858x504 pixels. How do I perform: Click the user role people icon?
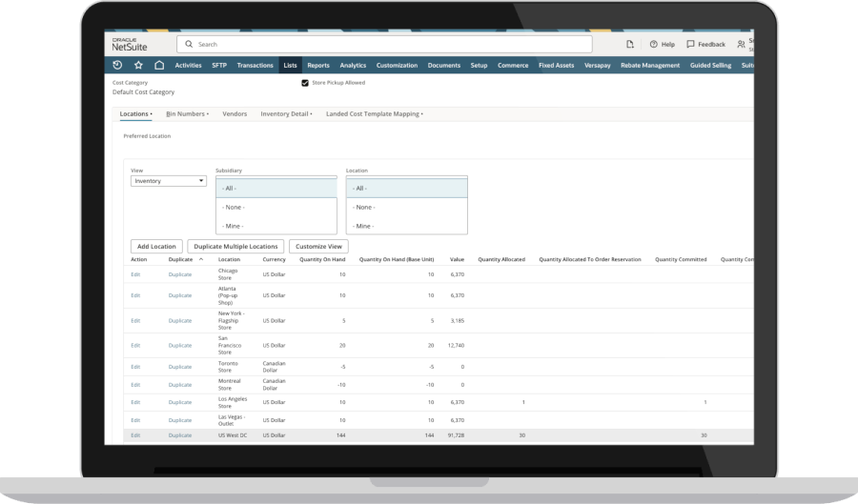741,44
